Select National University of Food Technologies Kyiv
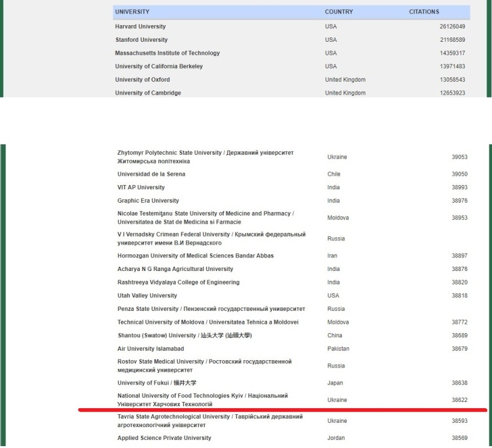Image resolution: width=492 pixels, height=448 pixels. [x=203, y=400]
